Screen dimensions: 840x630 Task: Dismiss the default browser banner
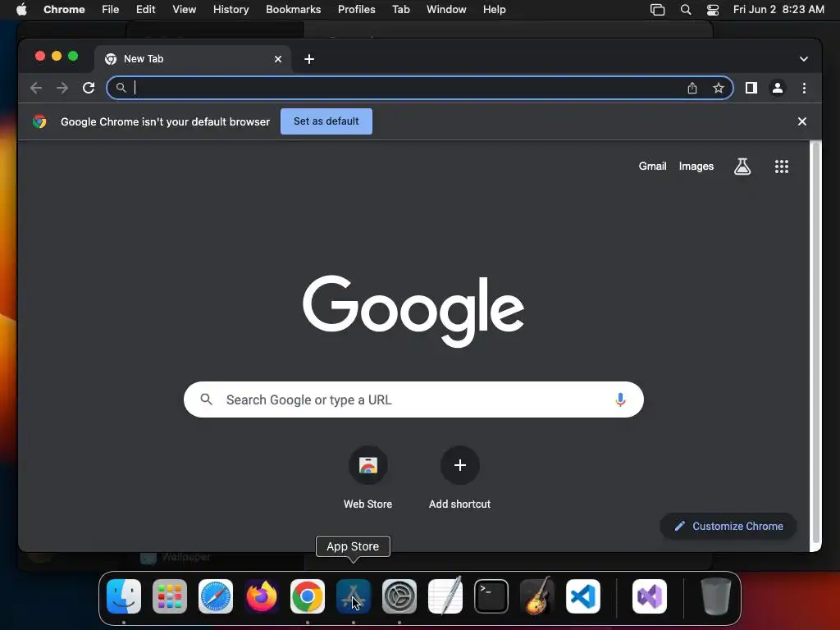[802, 121]
